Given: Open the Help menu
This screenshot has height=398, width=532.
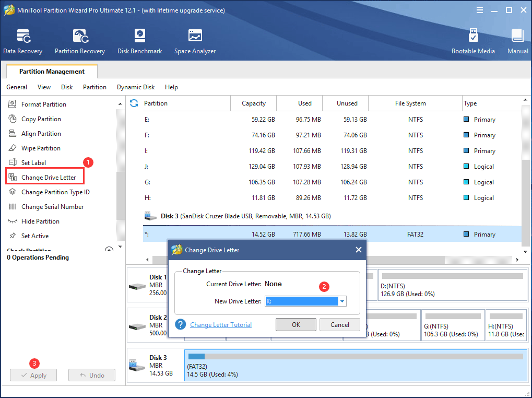Looking at the screenshot, I should click(171, 87).
